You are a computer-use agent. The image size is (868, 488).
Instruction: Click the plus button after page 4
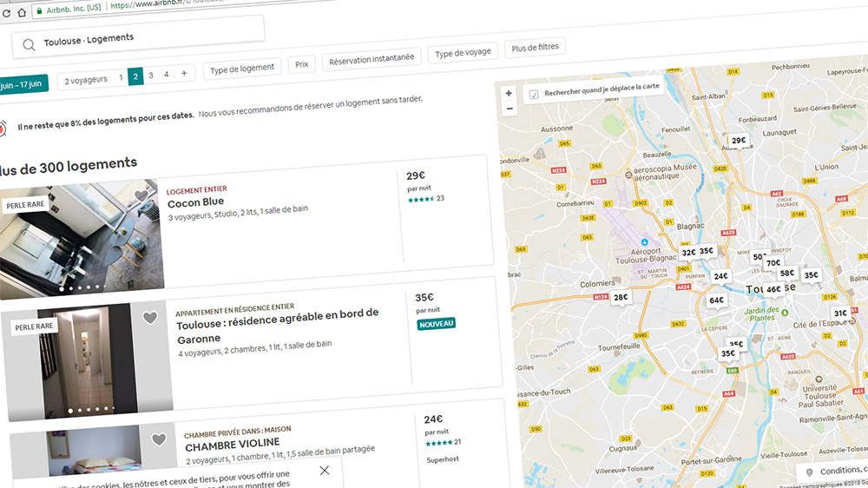(184, 73)
